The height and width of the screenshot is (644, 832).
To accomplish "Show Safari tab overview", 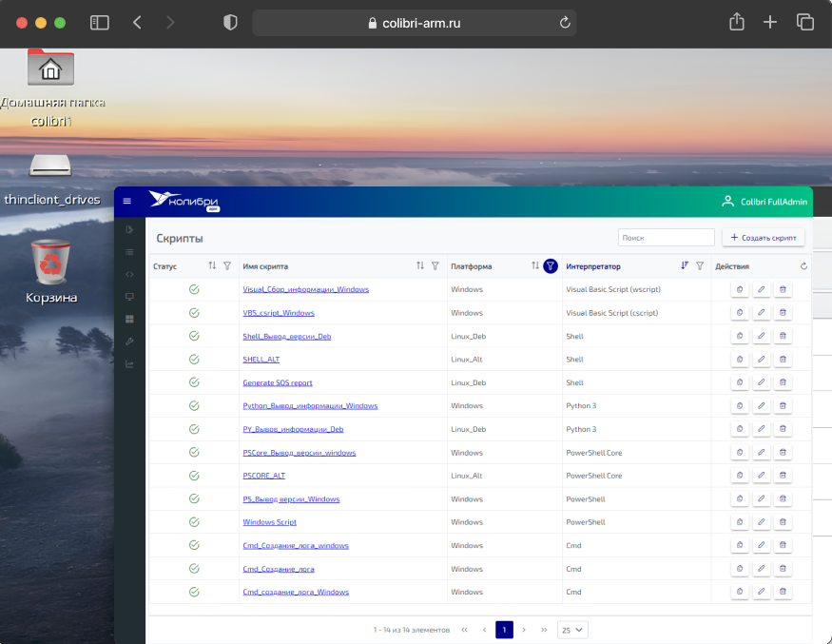I will coord(805,22).
